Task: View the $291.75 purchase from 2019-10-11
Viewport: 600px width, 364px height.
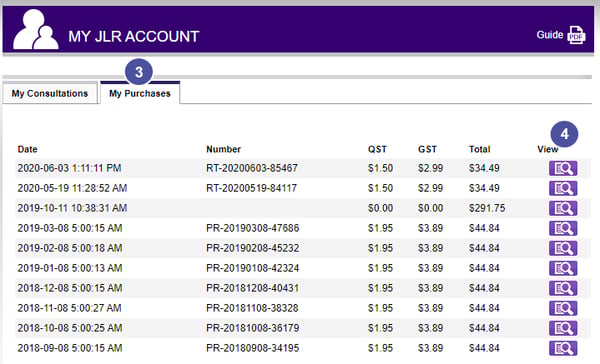Action: [563, 208]
